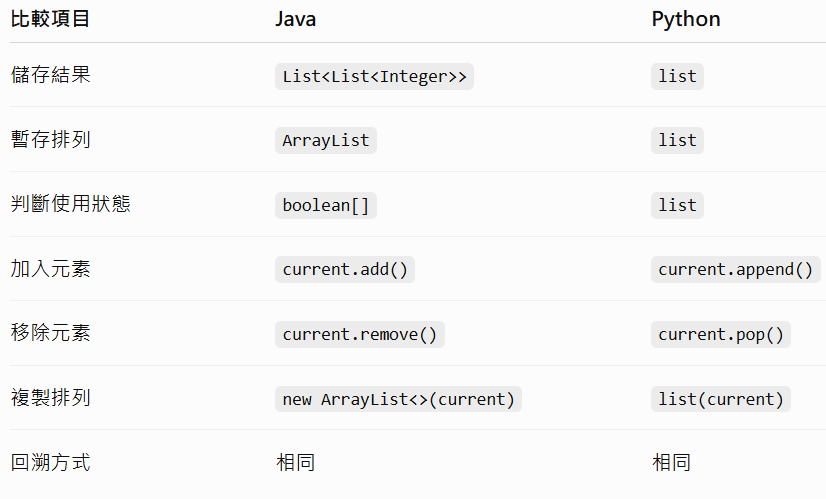The height and width of the screenshot is (499, 826).
Task: Click the Python column header
Action: [x=686, y=19]
